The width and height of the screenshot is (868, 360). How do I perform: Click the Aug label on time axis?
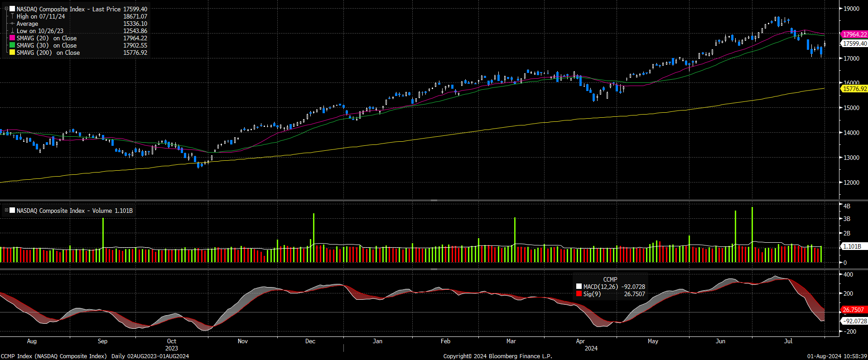pyautogui.click(x=32, y=341)
